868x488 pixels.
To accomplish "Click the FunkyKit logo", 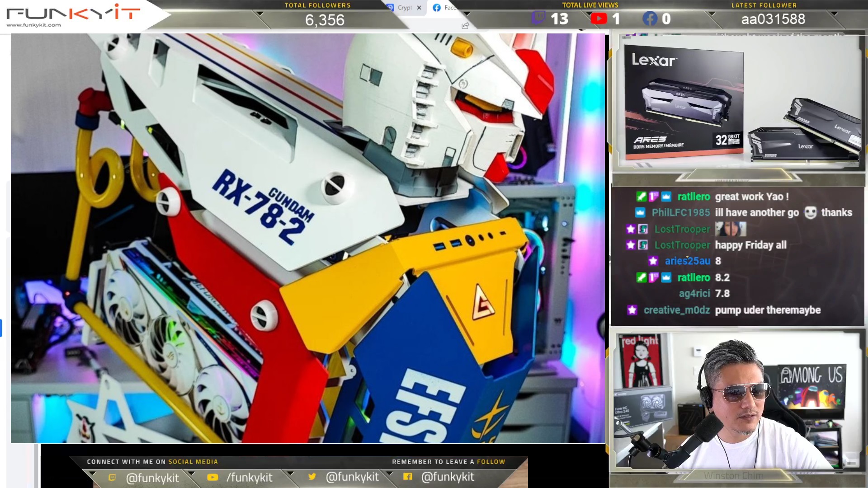I will point(74,12).
